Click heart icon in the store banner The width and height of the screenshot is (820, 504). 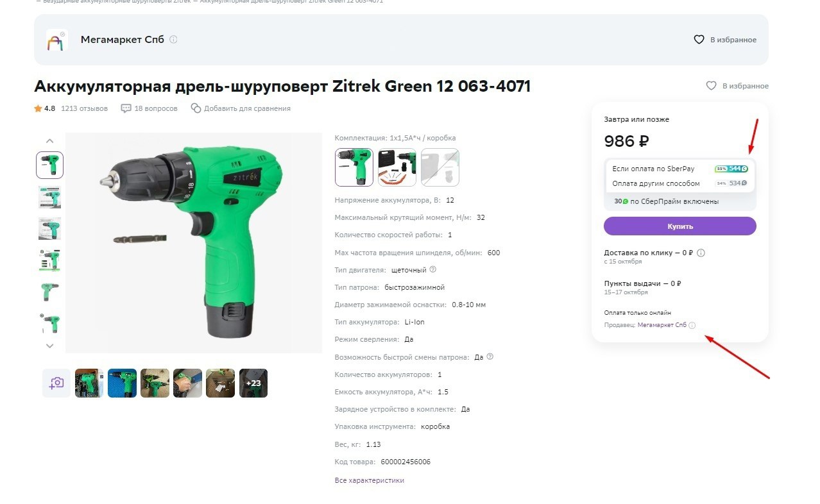point(699,40)
